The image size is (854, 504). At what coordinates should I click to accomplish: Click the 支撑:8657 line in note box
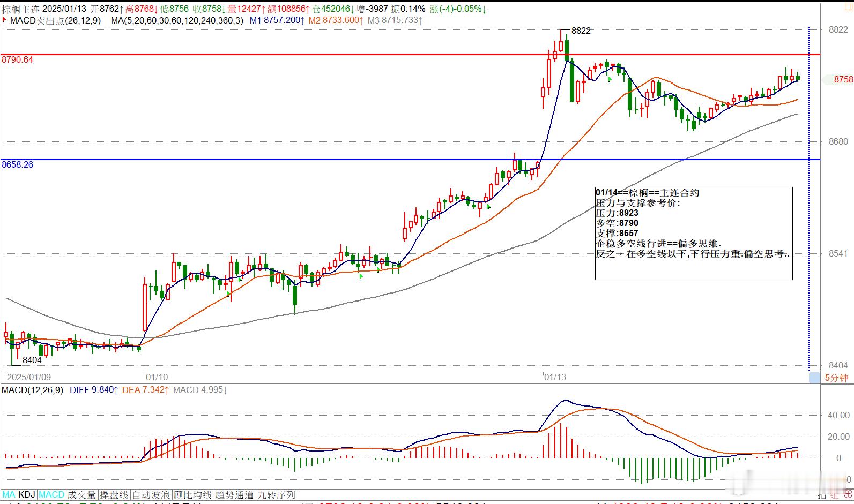pyautogui.click(x=617, y=234)
